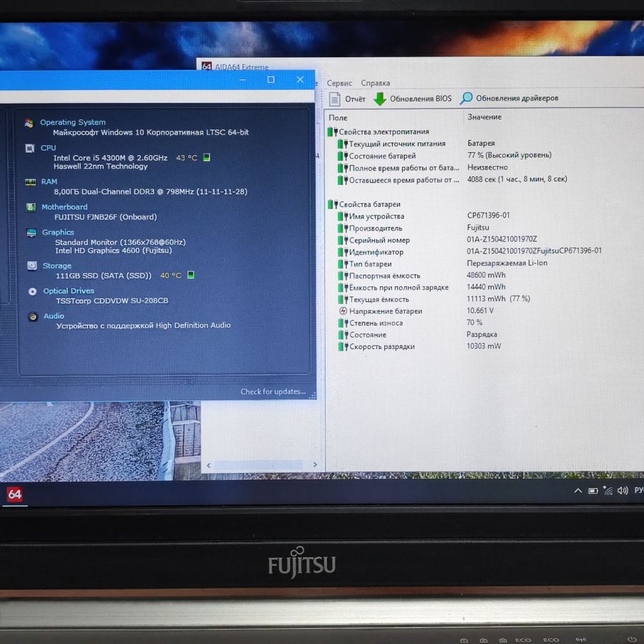This screenshot has width=644, height=644.
Task: Click the Check for updates... link
Action: (x=273, y=392)
